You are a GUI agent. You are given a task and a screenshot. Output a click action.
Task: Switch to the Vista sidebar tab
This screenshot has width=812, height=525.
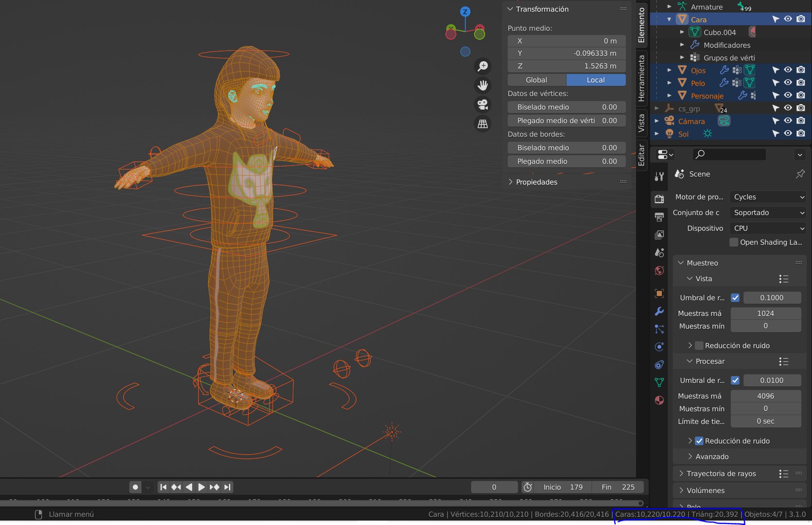coord(641,122)
